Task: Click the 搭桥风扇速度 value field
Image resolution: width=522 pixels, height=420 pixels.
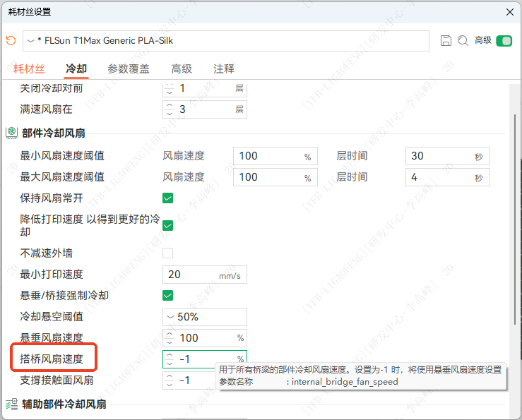Action: coord(205,359)
